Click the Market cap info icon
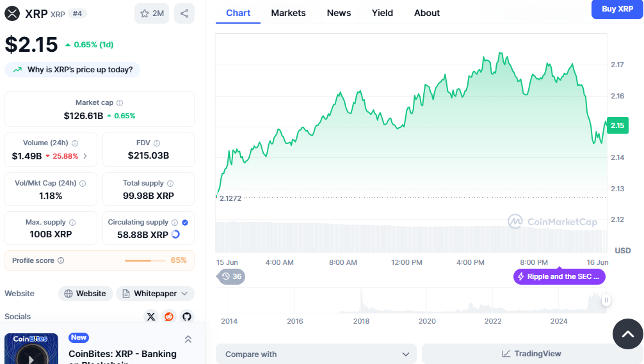This screenshot has width=644, height=364. pyautogui.click(x=120, y=102)
